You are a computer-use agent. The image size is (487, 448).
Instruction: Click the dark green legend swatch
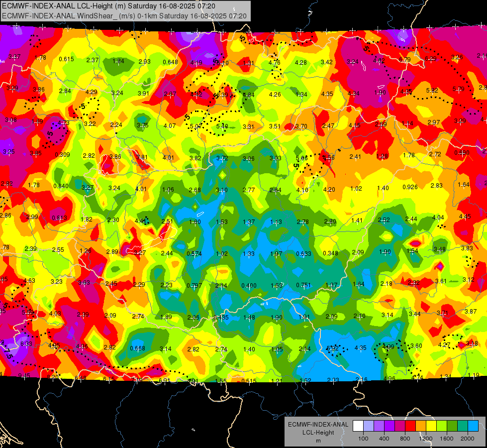point(452,426)
